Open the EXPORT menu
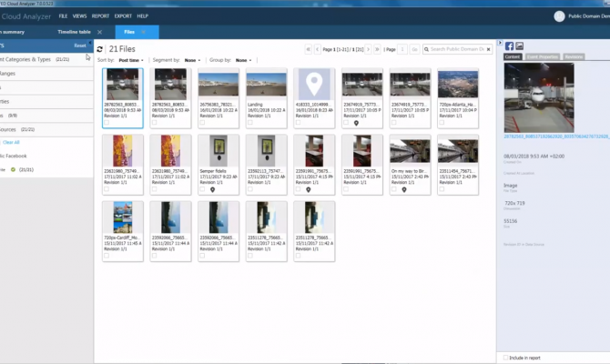The image size is (610, 364). coord(123,16)
